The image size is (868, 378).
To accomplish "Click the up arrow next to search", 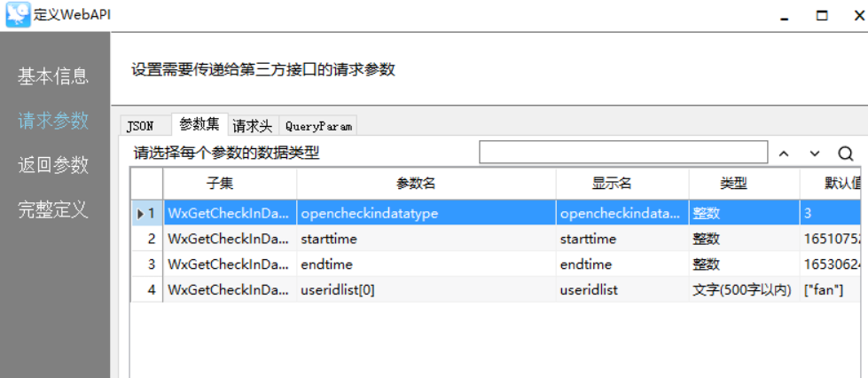I will 783,153.
